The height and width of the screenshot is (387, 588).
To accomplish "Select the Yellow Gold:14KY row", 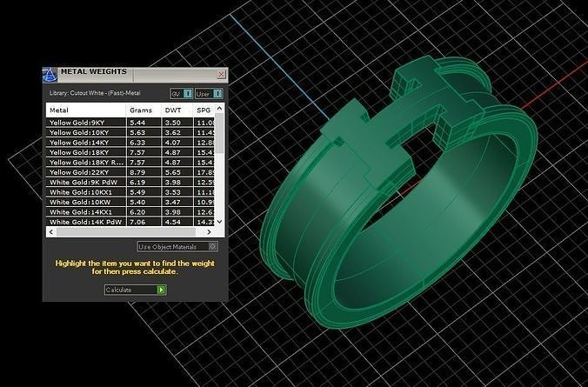I will click(130, 143).
